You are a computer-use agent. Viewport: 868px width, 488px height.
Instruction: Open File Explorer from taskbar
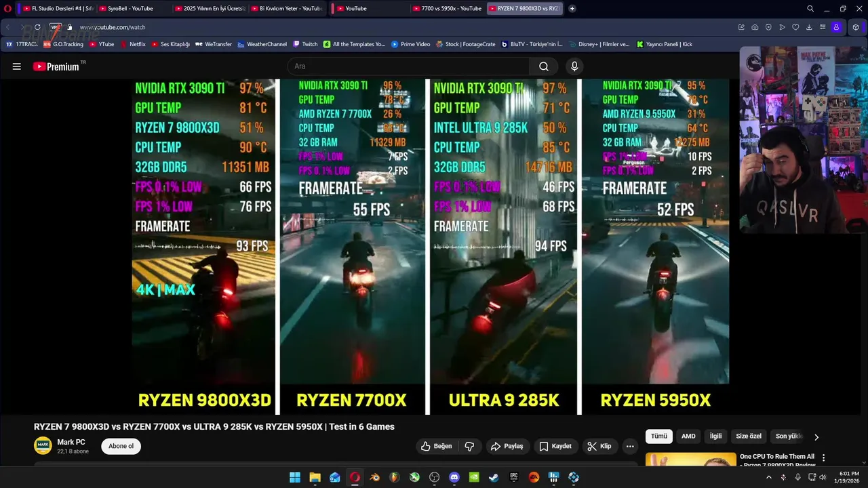315,477
